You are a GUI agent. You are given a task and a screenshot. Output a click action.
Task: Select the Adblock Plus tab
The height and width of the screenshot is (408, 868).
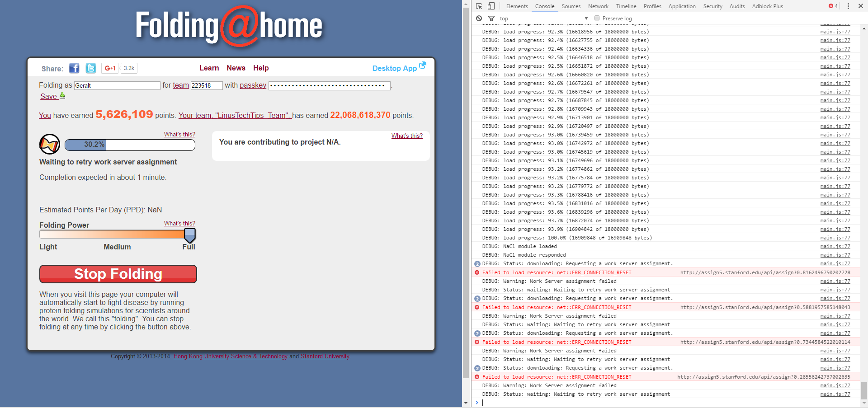(768, 6)
